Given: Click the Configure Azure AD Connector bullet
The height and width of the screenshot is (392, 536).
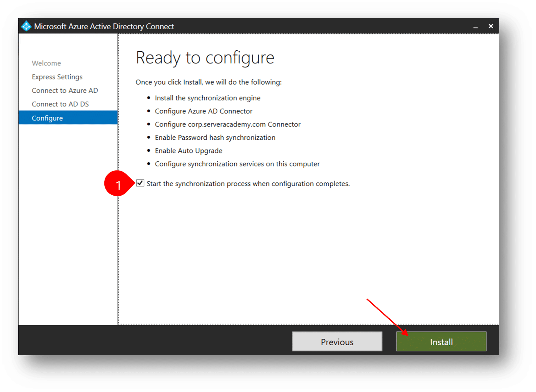Looking at the screenshot, I should coord(204,111).
